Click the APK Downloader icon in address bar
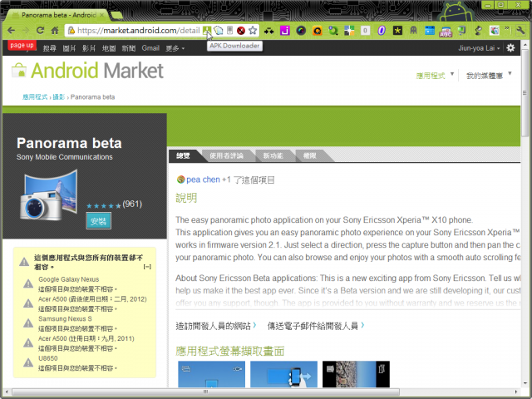532x399 pixels. (206, 30)
